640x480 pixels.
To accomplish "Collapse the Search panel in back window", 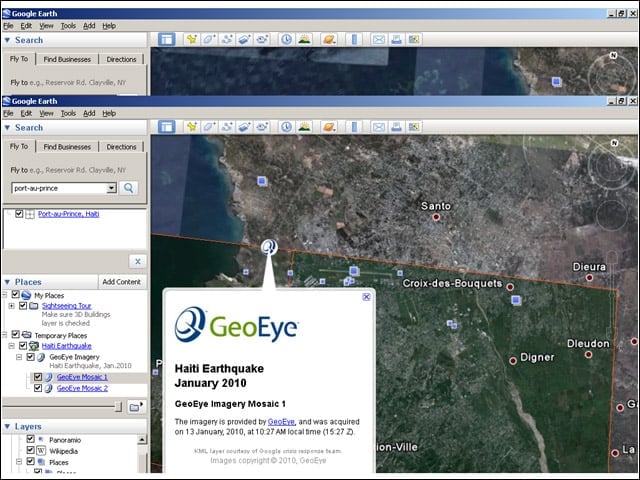I will [7, 40].
